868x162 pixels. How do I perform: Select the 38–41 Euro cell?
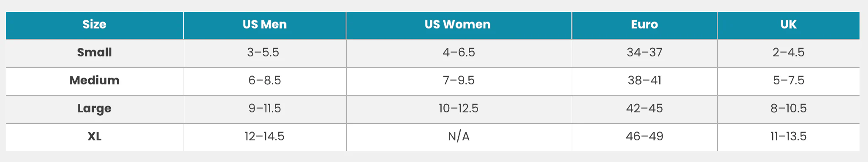pos(645,81)
